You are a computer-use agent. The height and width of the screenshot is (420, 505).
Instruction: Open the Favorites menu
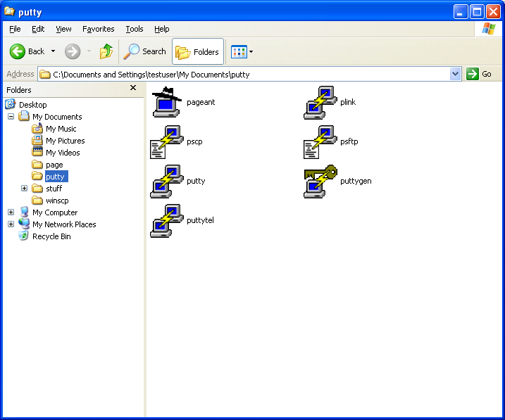(x=98, y=29)
